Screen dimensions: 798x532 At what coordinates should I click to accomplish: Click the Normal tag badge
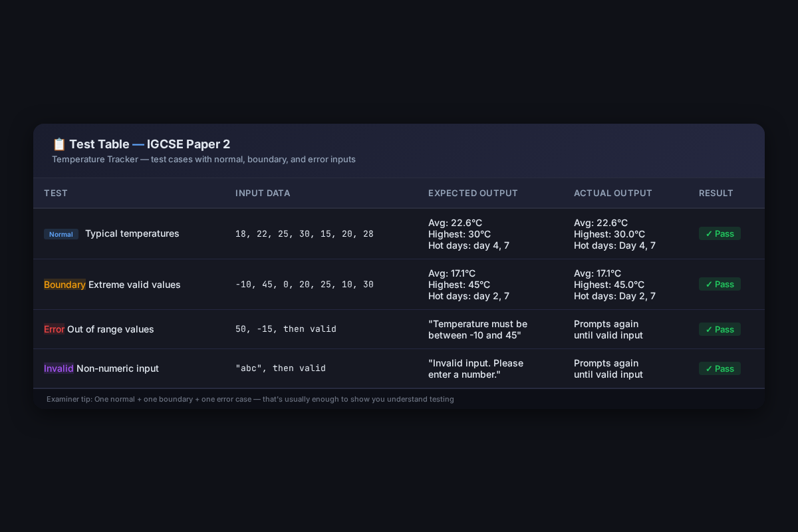61,234
